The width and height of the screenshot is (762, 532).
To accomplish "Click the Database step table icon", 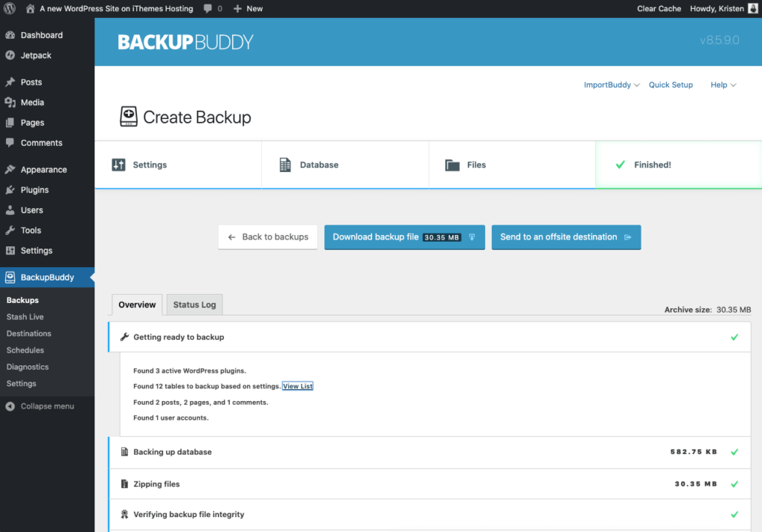I will coord(285,164).
